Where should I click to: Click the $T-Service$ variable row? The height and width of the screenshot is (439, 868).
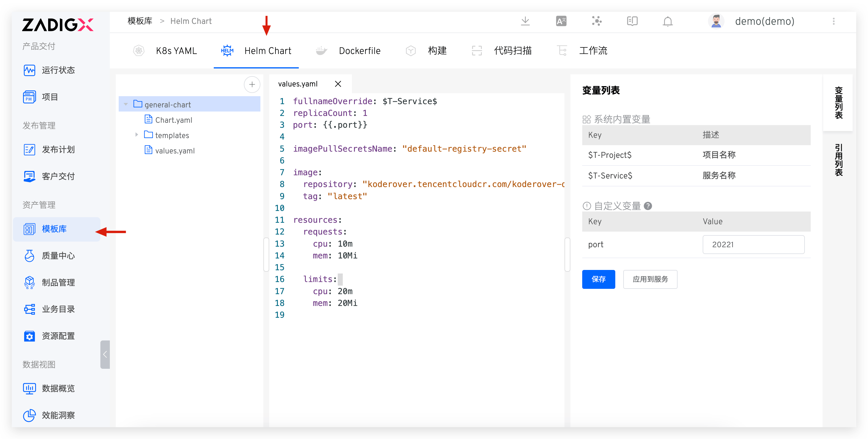(x=696, y=176)
